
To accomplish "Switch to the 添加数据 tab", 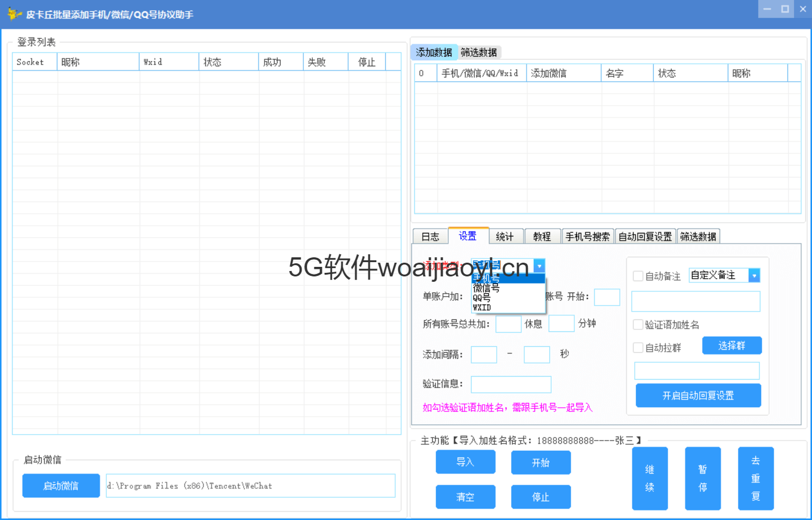I will pos(434,53).
